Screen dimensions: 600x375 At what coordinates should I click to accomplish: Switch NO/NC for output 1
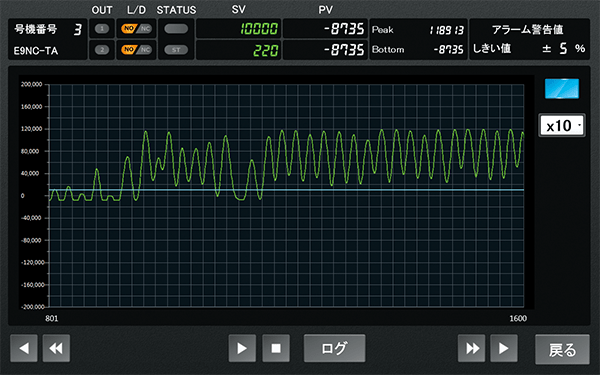[137, 29]
